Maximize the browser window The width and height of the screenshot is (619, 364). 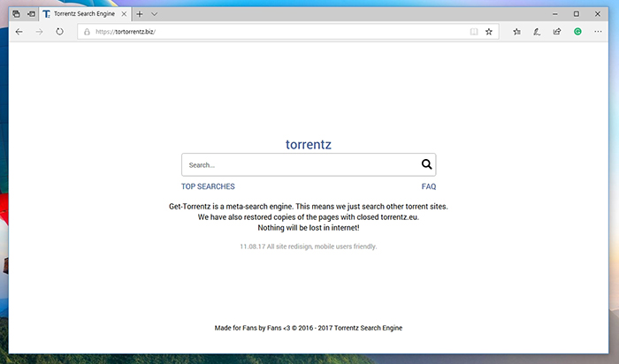(577, 14)
